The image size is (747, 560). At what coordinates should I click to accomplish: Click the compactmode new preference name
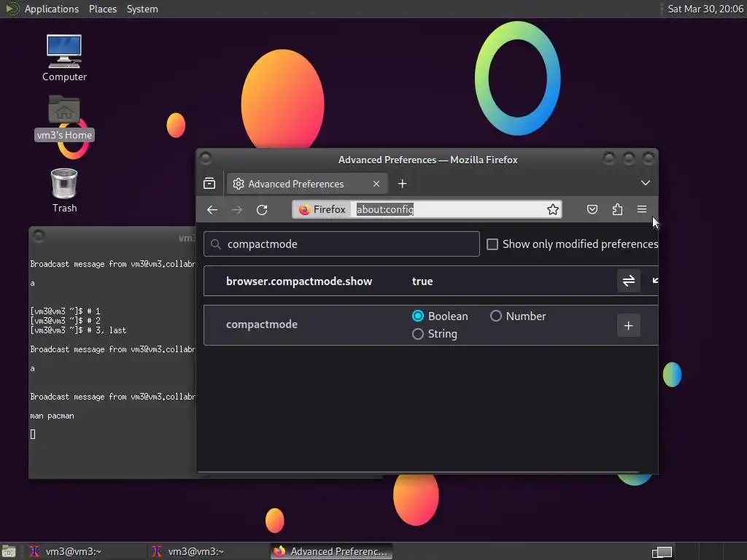(262, 324)
